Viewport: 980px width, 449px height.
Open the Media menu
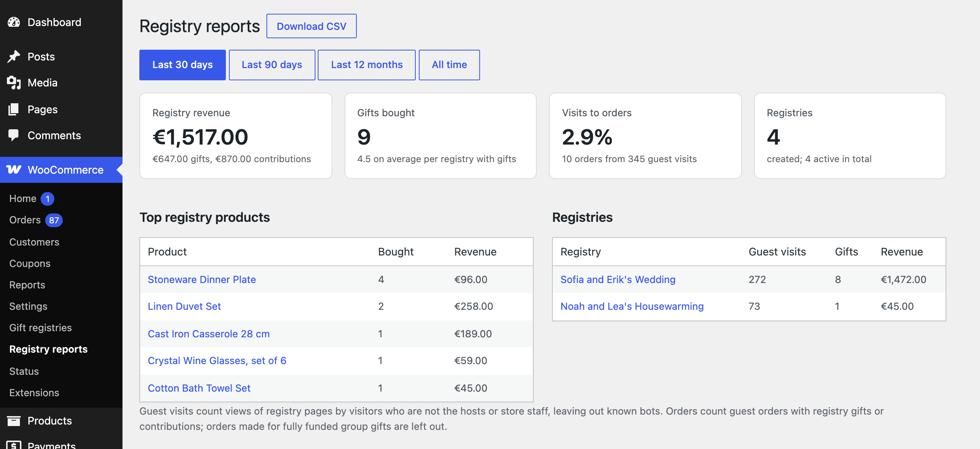[x=61, y=83]
